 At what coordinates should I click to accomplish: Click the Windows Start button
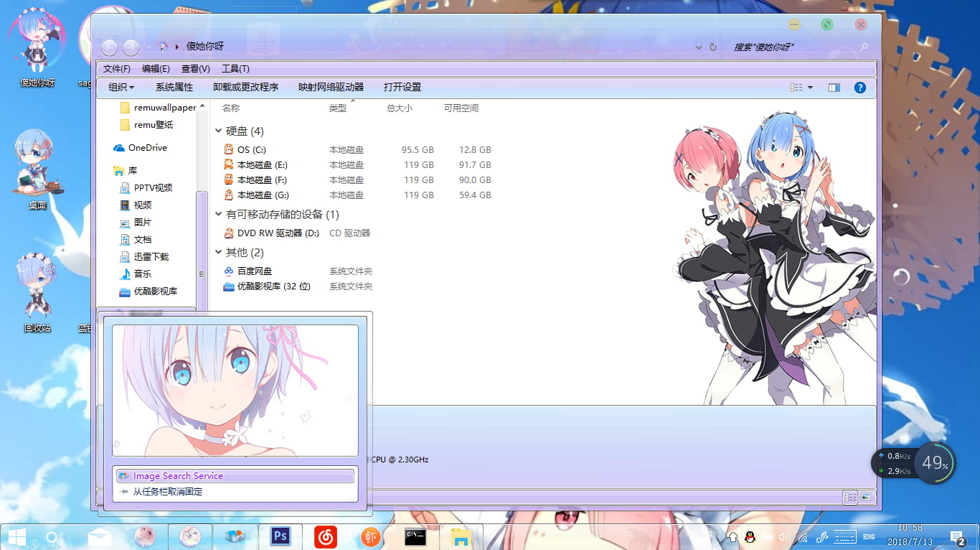tap(16, 536)
